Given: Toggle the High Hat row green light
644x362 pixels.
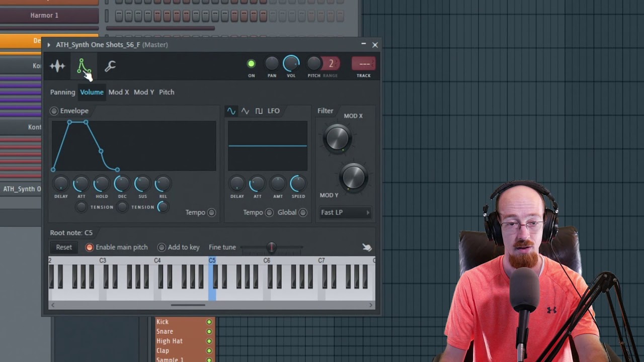Looking at the screenshot, I should (209, 341).
